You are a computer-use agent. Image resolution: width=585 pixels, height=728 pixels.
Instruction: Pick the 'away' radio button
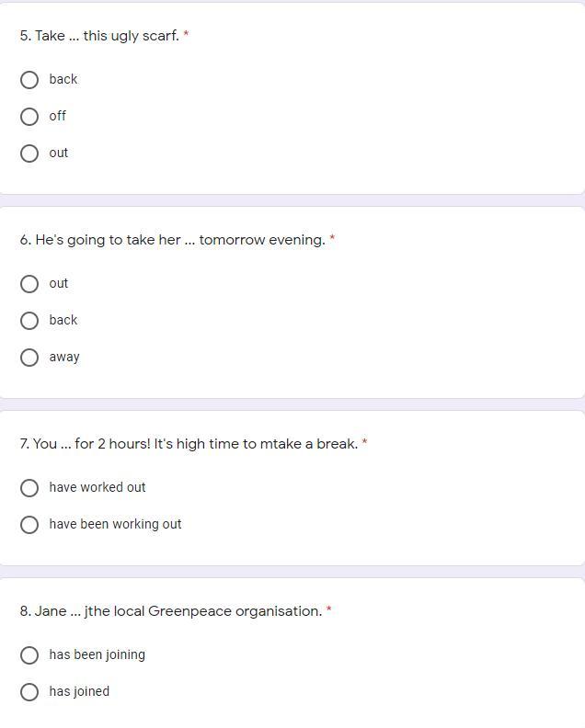click(x=29, y=358)
